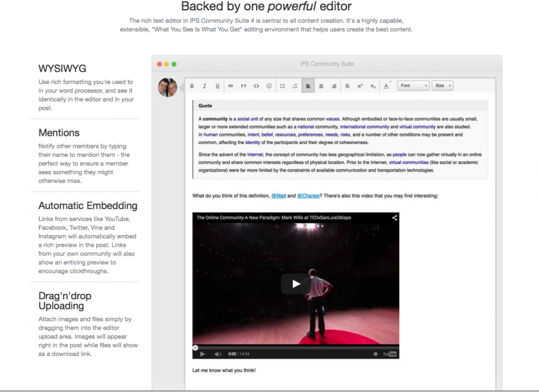Open the emoji picker icon
Image resolution: width=539 pixels, height=392 pixels.
(268, 86)
